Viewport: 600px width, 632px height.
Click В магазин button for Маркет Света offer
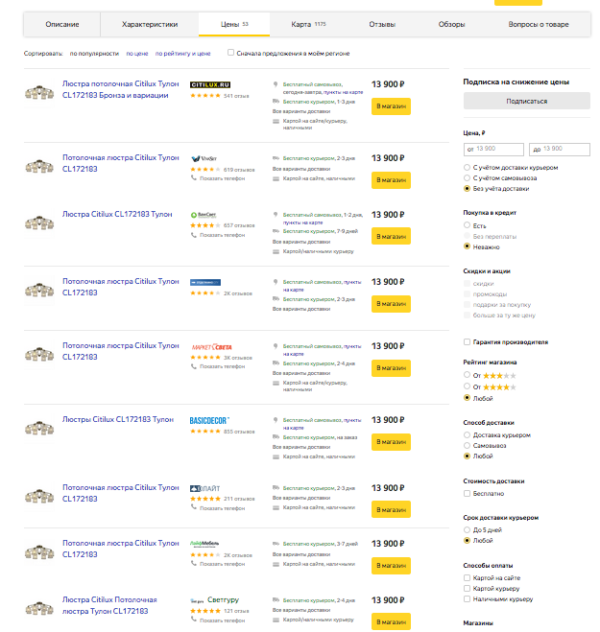391,368
